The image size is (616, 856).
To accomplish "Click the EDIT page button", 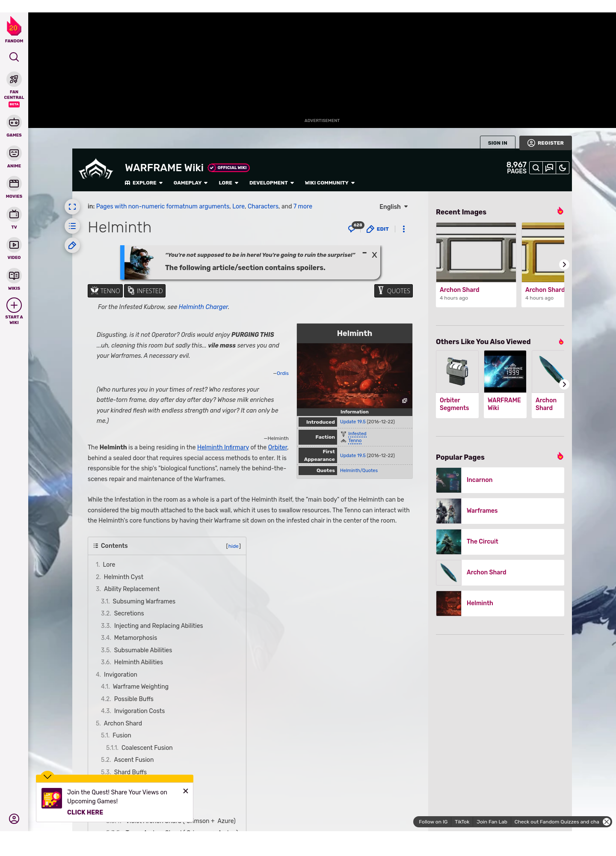I will tap(378, 229).
